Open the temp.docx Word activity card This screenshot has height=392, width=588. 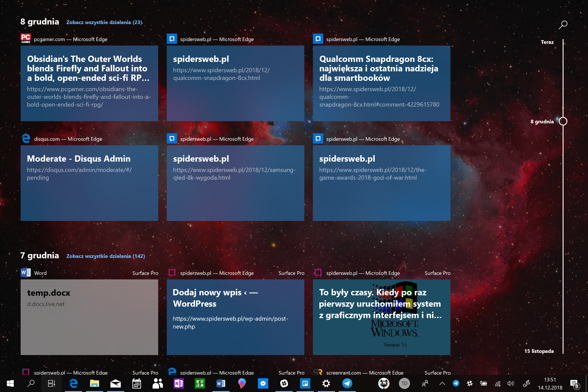tap(89, 317)
